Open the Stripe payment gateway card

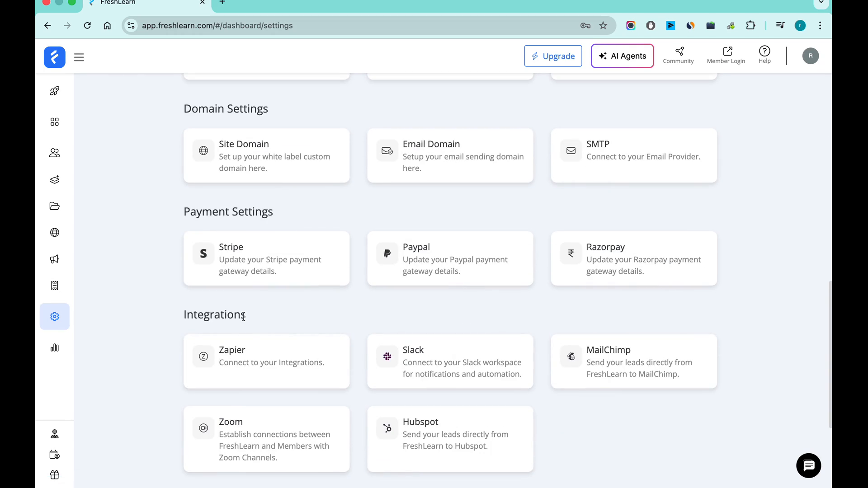tap(266, 258)
